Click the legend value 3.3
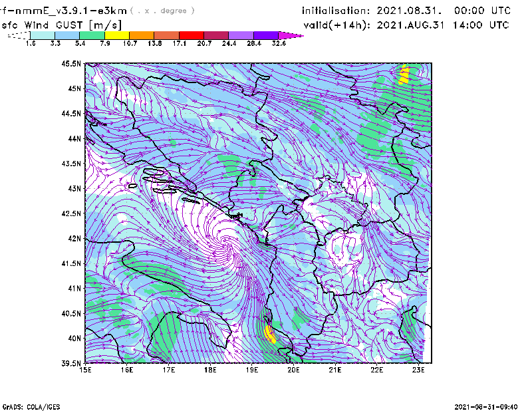 point(55,43)
